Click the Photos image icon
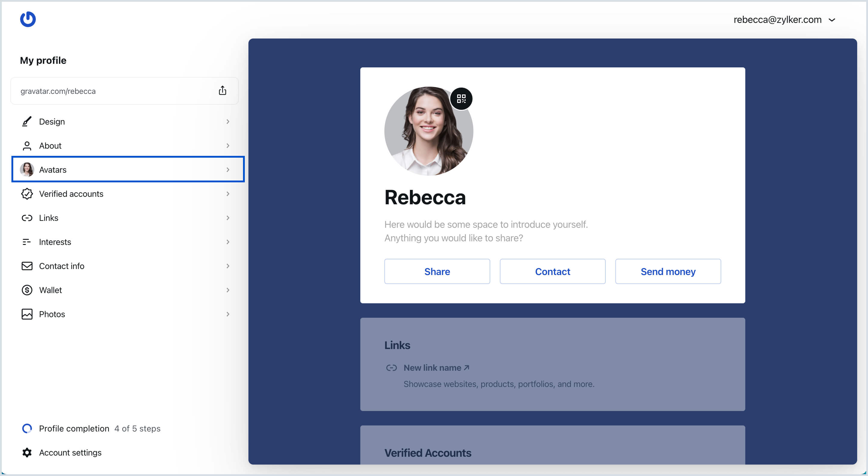This screenshot has height=476, width=868. click(27, 314)
